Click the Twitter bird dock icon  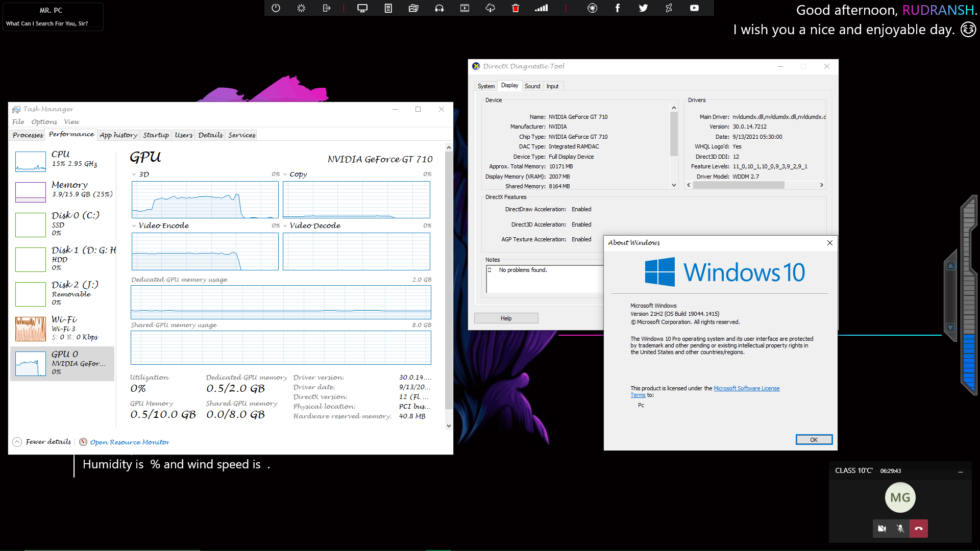pyautogui.click(x=643, y=8)
